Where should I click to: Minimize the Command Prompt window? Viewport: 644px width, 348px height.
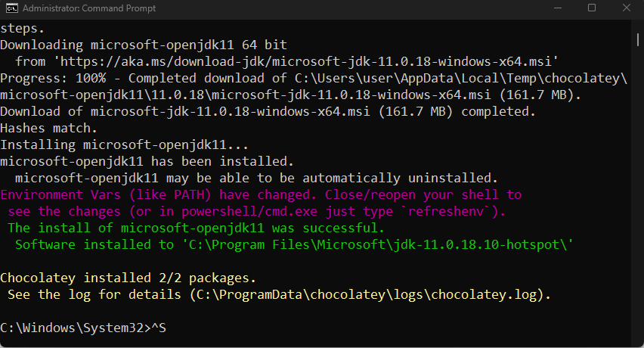point(557,8)
